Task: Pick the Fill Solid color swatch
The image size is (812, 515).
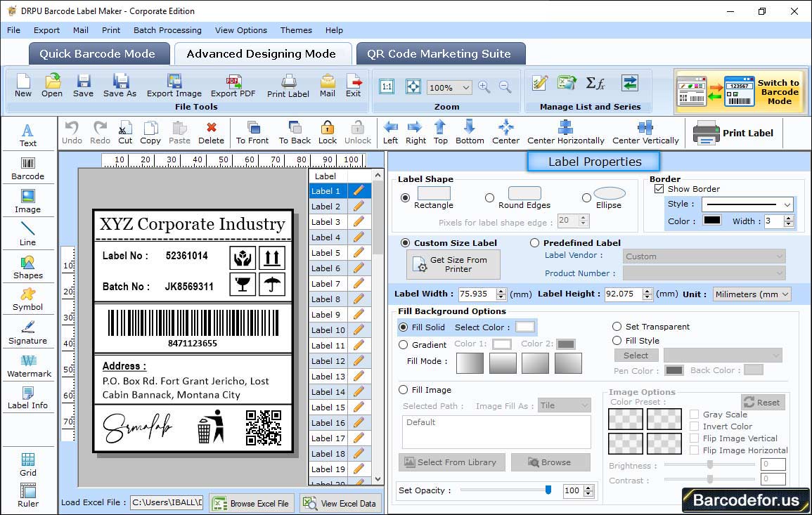Action: click(524, 327)
